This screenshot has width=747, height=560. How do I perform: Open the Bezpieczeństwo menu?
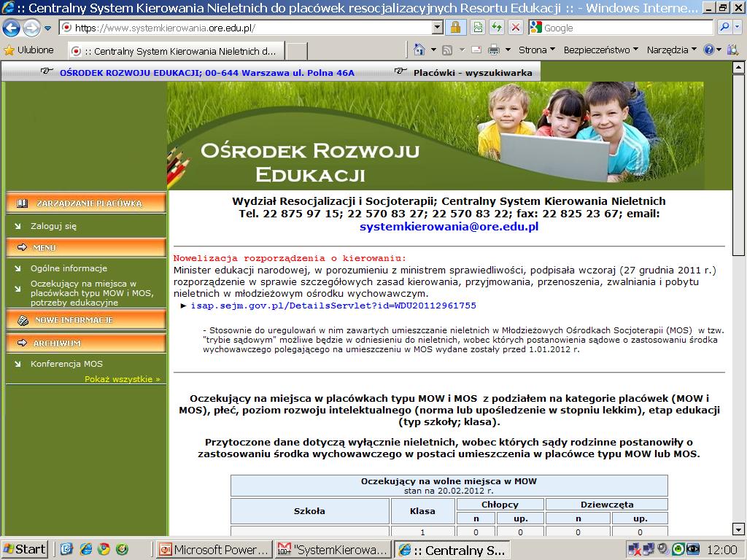601,50
